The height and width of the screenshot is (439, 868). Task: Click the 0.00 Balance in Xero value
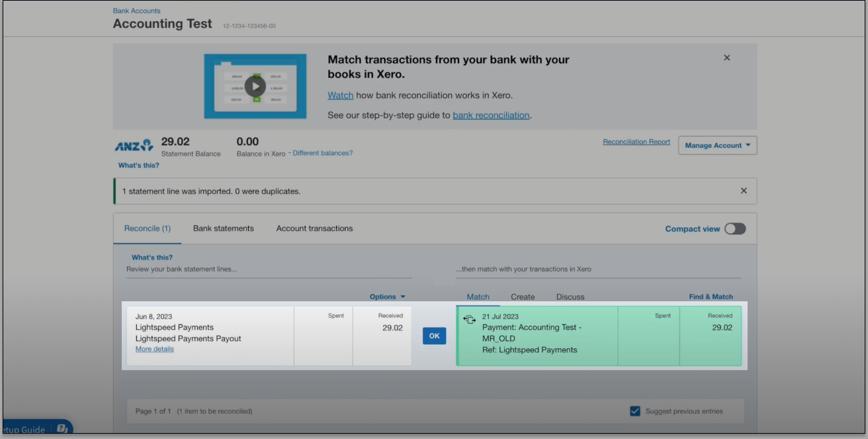click(247, 142)
